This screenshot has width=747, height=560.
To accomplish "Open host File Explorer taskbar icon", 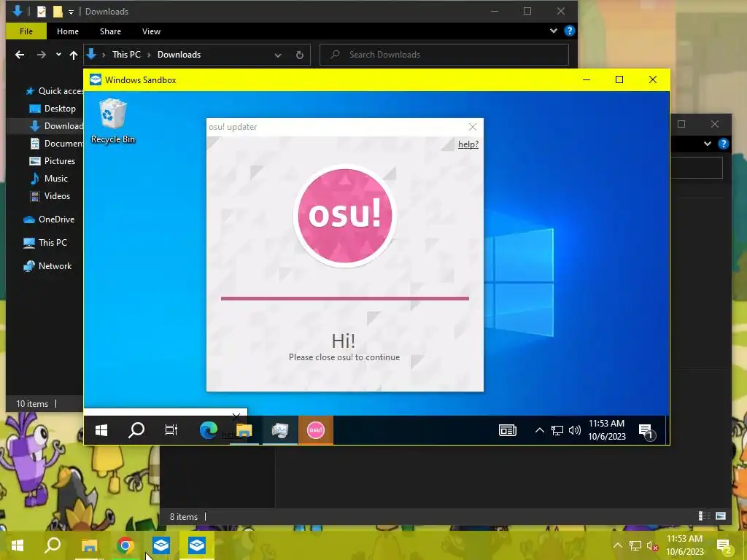I will [x=89, y=545].
